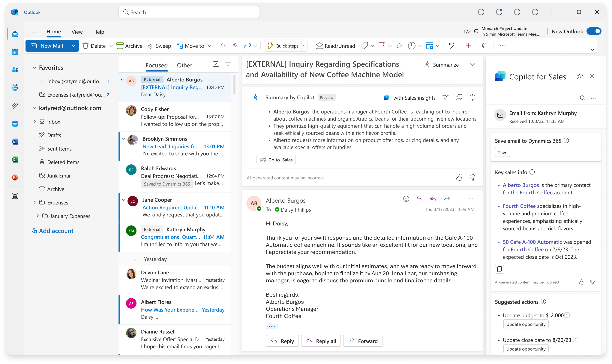
Task: Toggle Read/Unread for the selected message
Action: pos(335,46)
